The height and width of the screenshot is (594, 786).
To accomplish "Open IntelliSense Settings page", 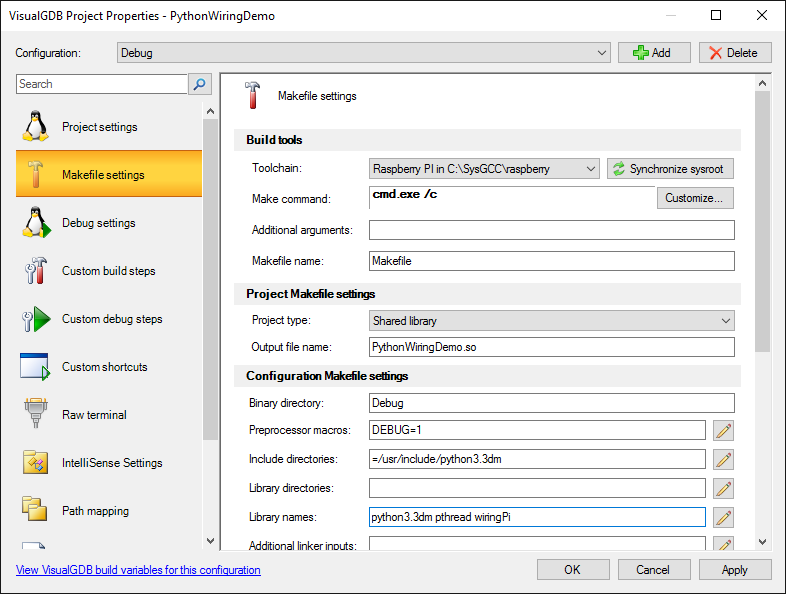I will tap(109, 463).
